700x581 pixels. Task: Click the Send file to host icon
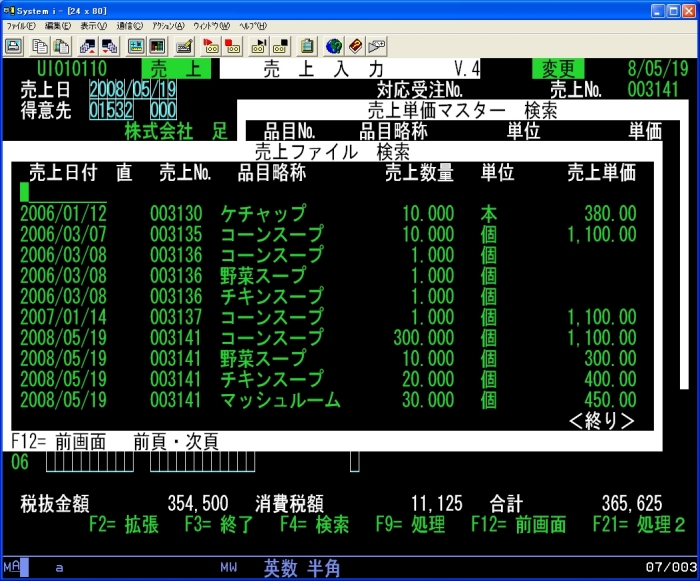click(x=87, y=45)
